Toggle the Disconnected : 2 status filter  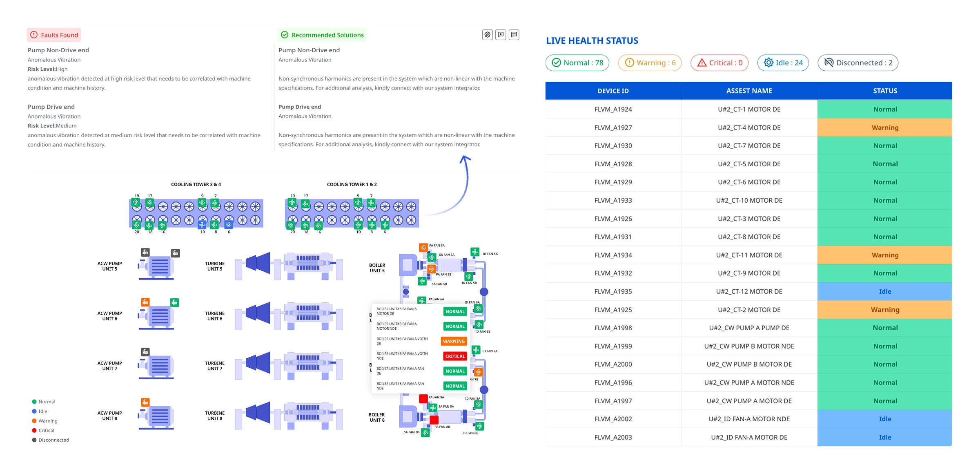(x=857, y=63)
